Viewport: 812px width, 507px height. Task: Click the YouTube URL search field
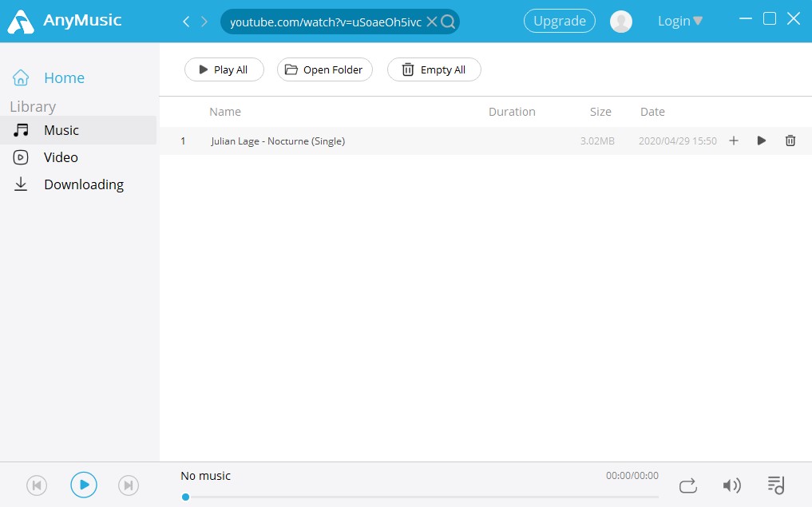(x=325, y=22)
